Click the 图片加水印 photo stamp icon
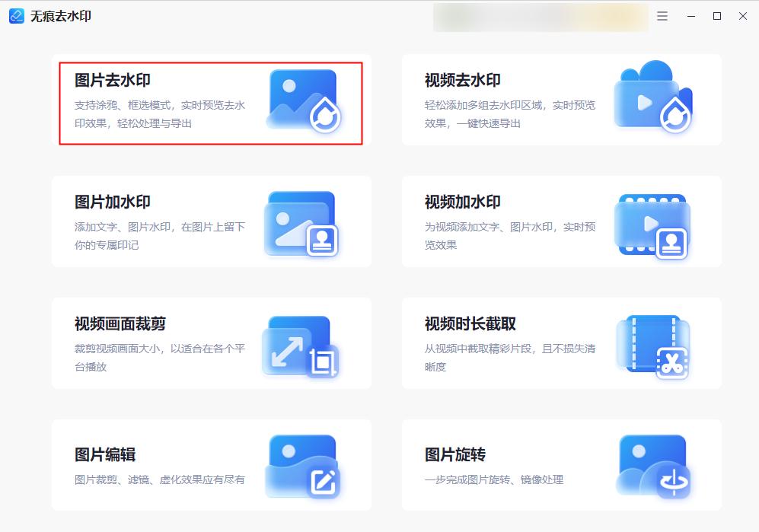 point(303,222)
